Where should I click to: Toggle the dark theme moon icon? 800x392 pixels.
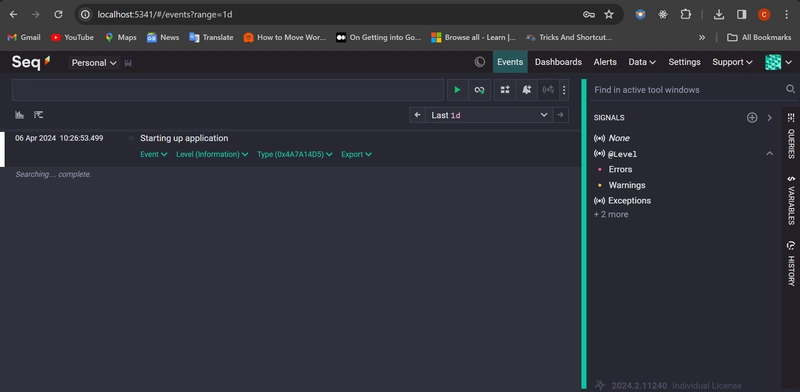pyautogui.click(x=480, y=62)
